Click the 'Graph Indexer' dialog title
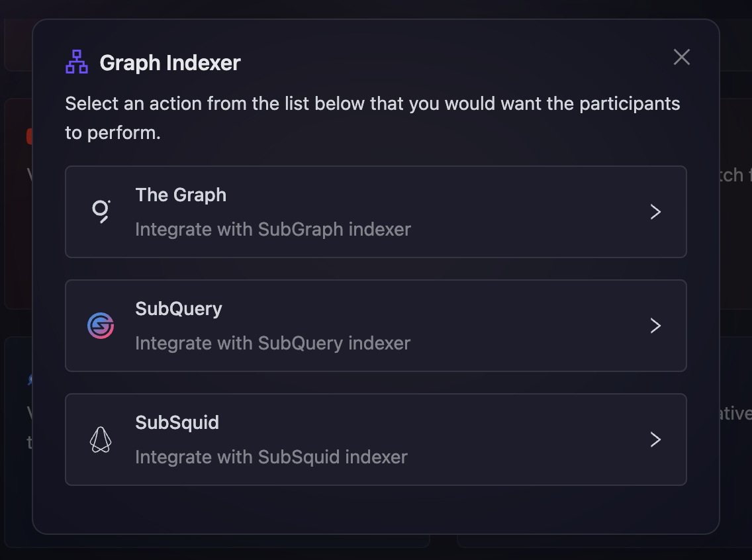Viewport: 752px width, 560px height. [x=169, y=62]
